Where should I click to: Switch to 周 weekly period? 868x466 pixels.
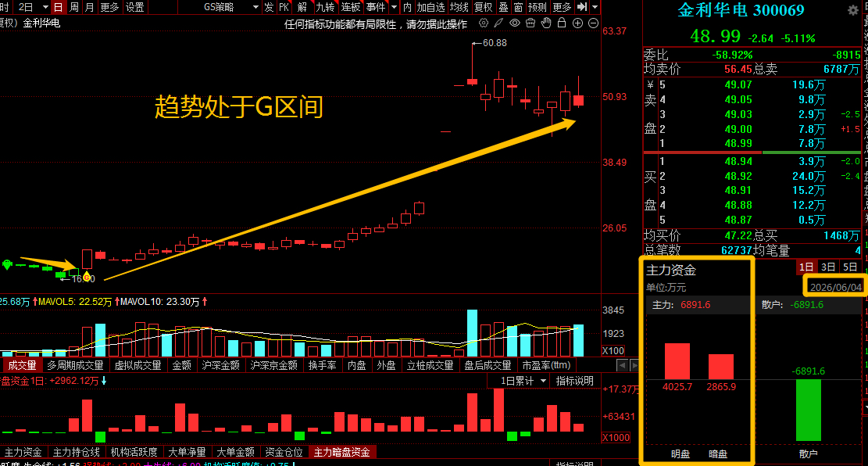pyautogui.click(x=74, y=7)
